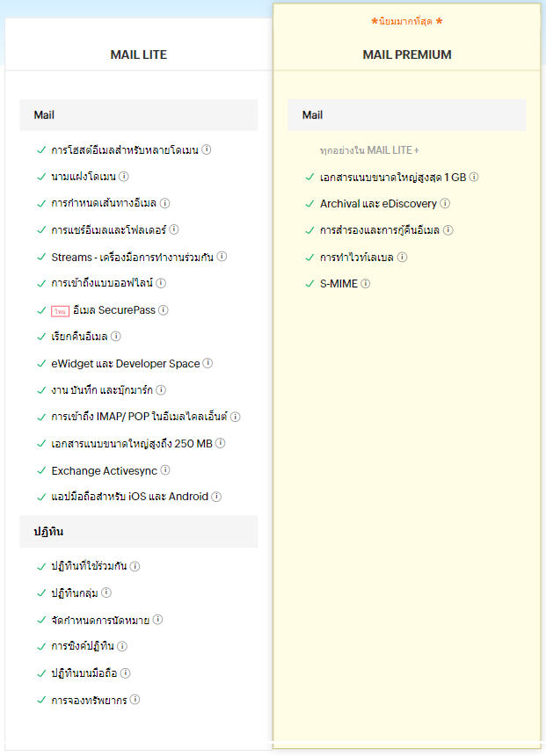Select the text ปฏิทินที่ใช้ร่วมกัน
The height and width of the screenshot is (756, 546).
pyautogui.click(x=89, y=566)
